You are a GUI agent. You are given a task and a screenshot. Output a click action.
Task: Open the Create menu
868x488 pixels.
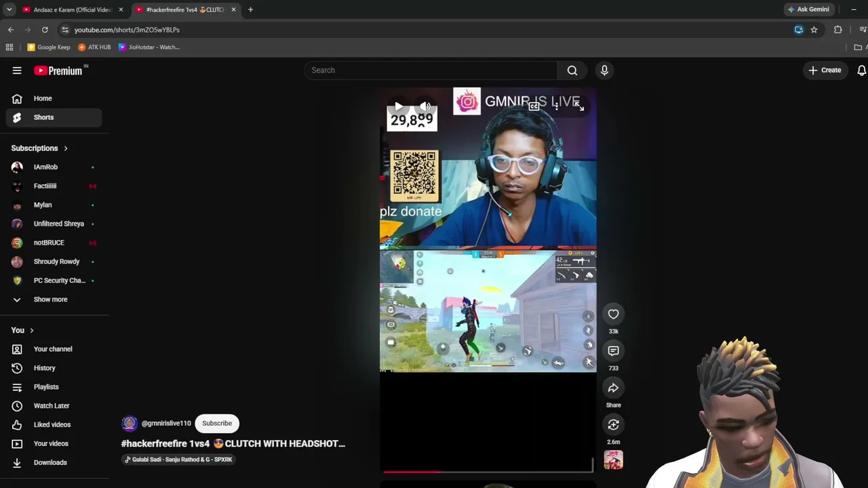pyautogui.click(x=825, y=70)
